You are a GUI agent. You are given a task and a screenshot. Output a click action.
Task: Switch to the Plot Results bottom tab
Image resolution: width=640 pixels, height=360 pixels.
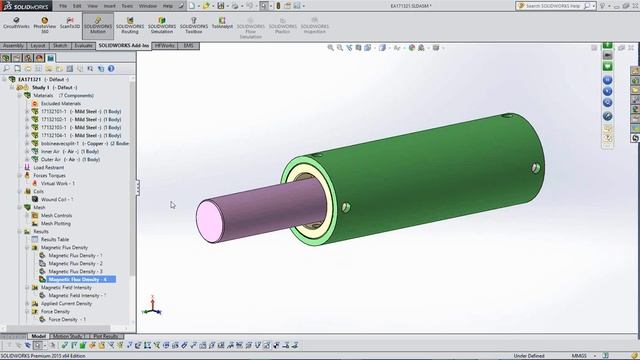coord(105,336)
